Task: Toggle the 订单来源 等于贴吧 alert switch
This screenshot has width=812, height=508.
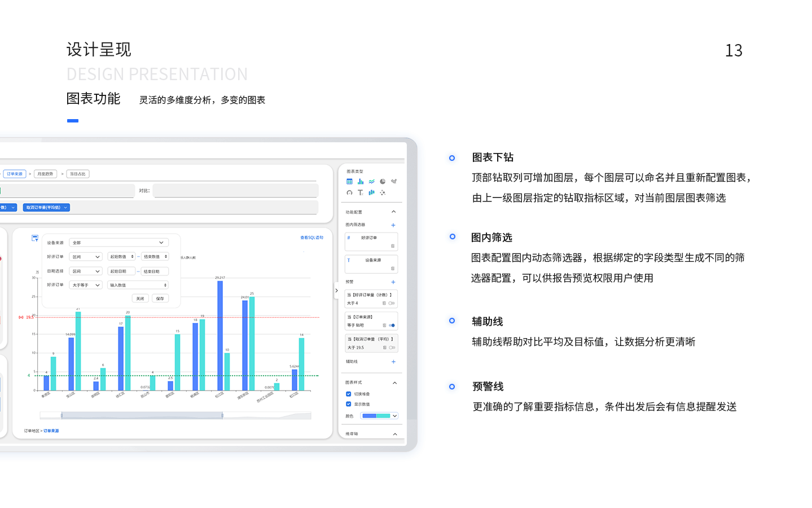Action: tap(392, 325)
